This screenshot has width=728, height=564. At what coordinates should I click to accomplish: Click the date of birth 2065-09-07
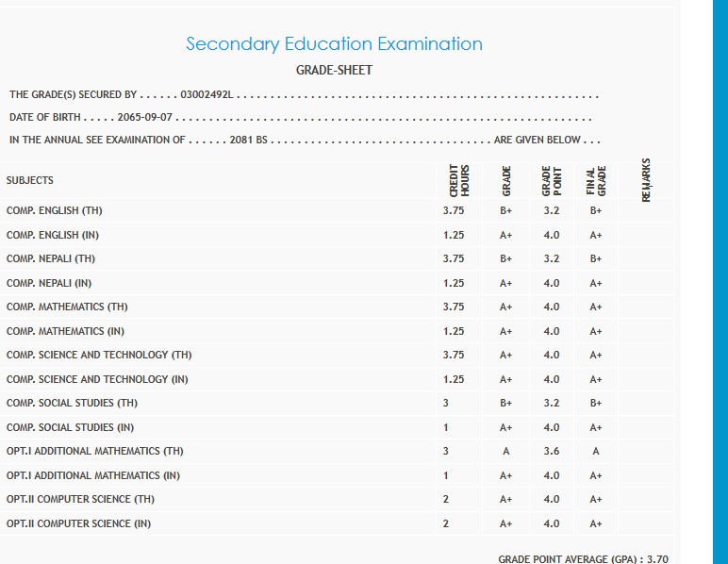[146, 118]
